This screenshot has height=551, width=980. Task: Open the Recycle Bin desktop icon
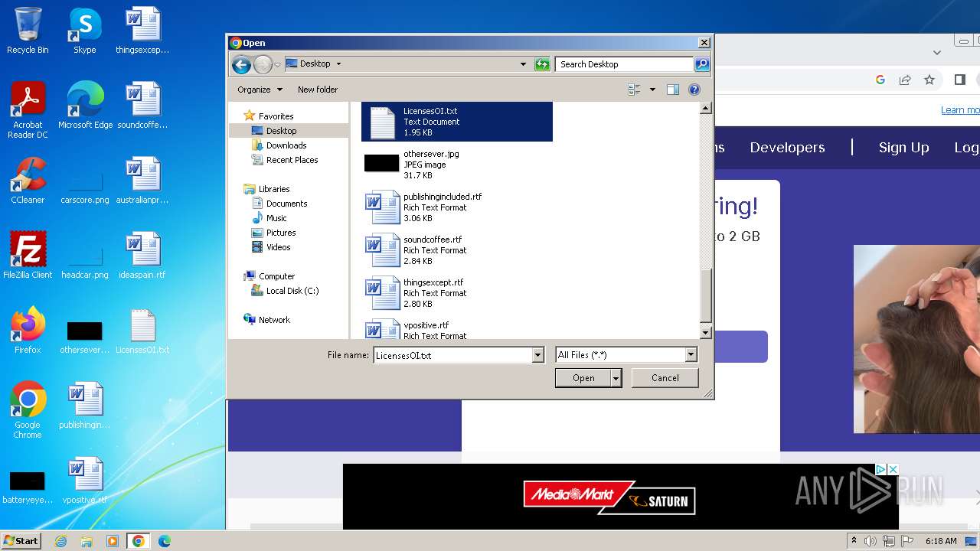tap(28, 31)
